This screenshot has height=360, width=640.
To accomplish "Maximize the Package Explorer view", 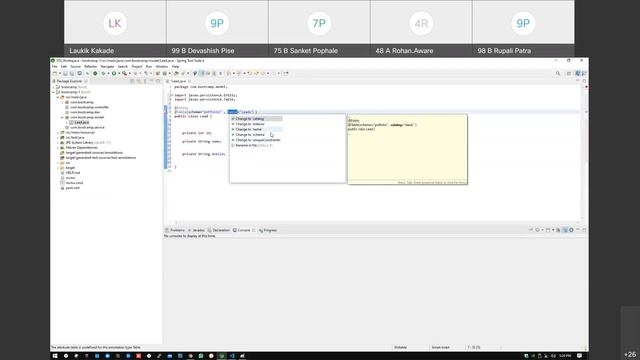I will pos(158,81).
